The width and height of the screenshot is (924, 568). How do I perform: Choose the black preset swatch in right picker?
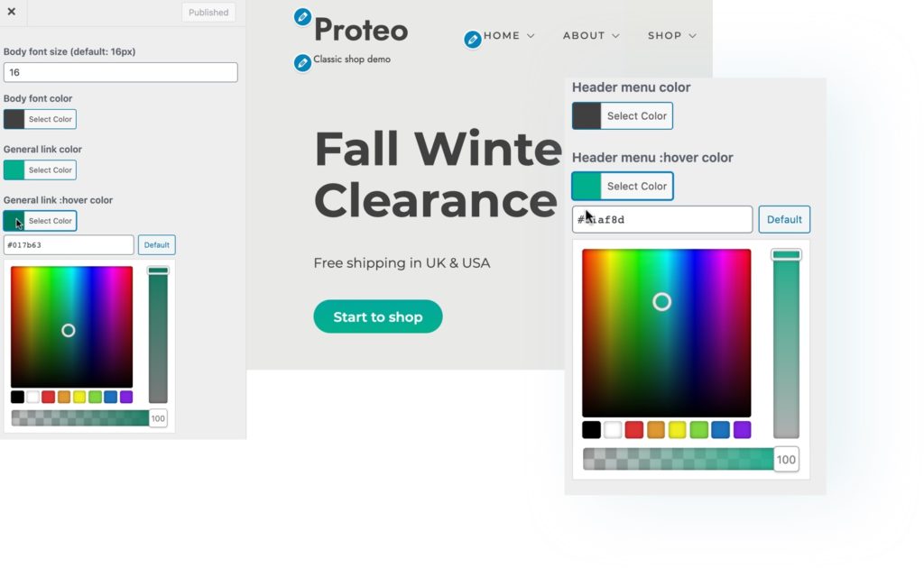591,430
